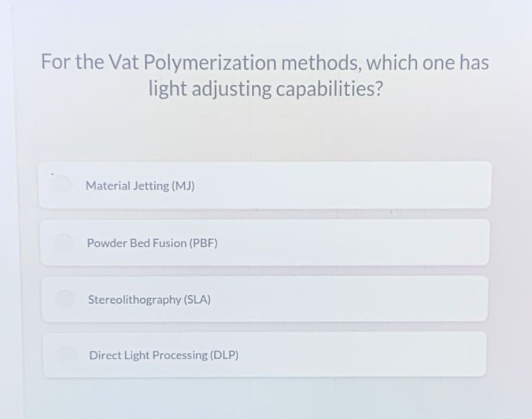Click the Stereolithography answer card

265,299
